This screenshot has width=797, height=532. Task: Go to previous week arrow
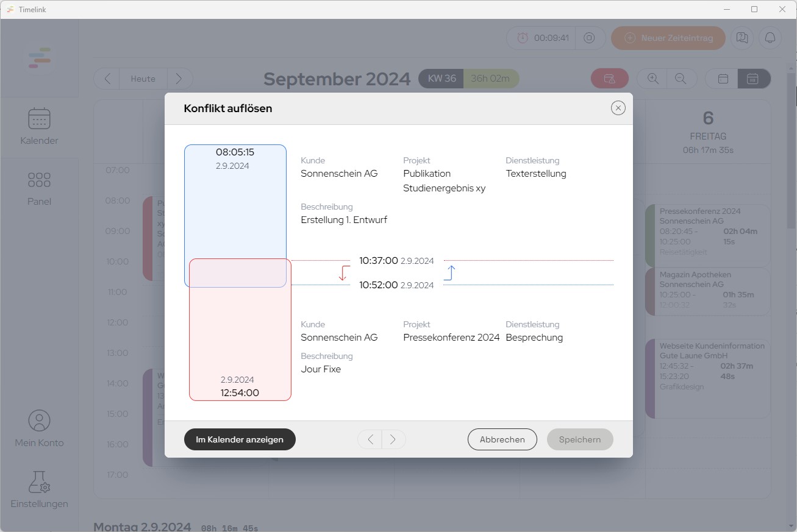pyautogui.click(x=107, y=79)
